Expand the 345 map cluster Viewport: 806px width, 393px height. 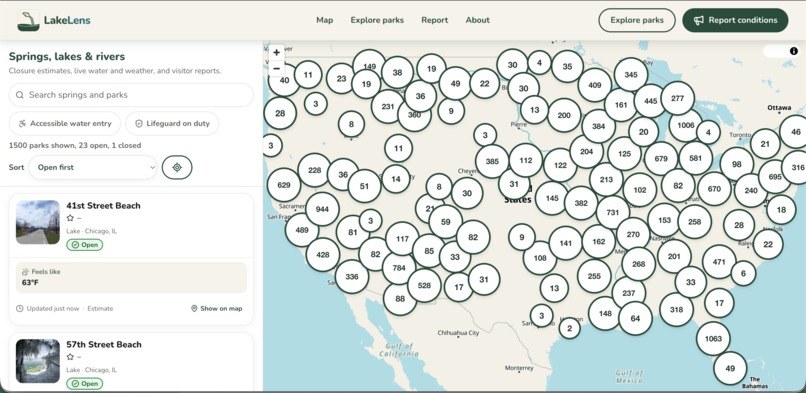631,74
